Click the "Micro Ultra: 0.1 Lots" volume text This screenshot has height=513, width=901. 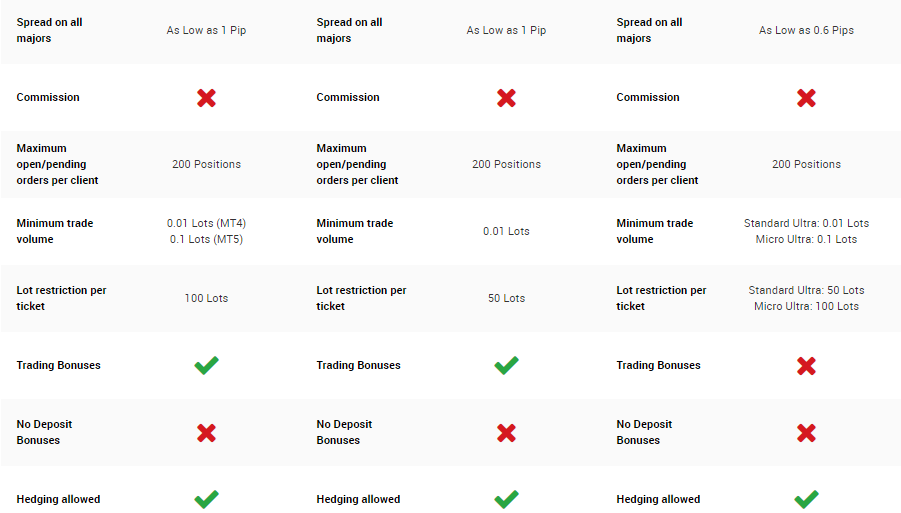click(806, 239)
